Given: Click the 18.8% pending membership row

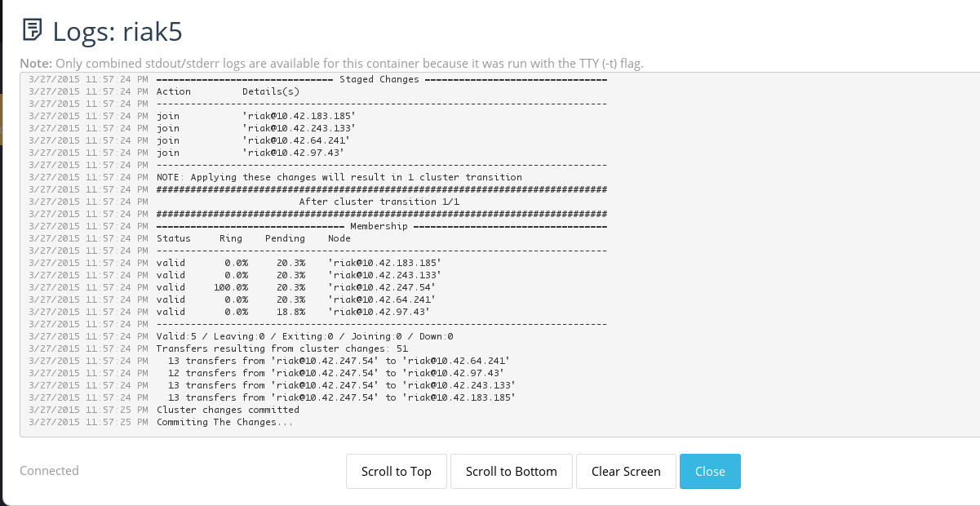Looking at the screenshot, I should coord(293,312).
